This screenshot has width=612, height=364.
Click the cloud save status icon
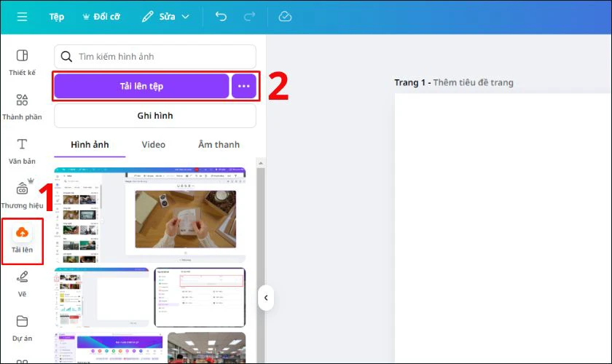[x=285, y=17]
